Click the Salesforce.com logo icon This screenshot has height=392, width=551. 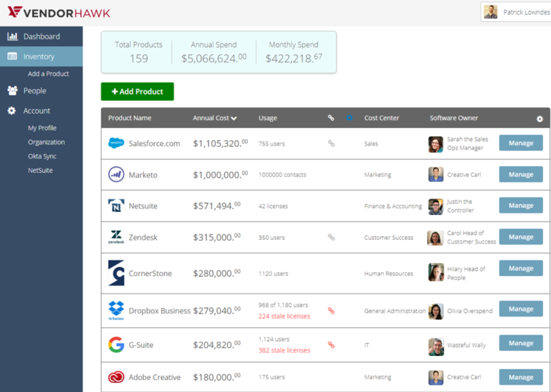[116, 143]
